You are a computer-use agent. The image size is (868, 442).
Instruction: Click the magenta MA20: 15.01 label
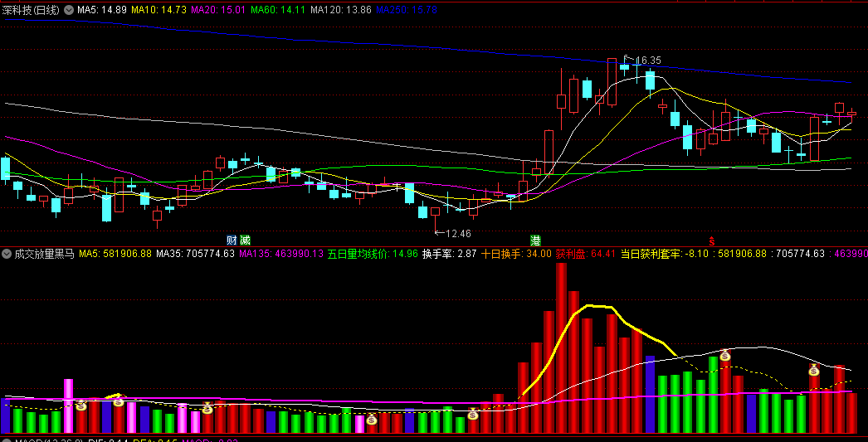219,10
